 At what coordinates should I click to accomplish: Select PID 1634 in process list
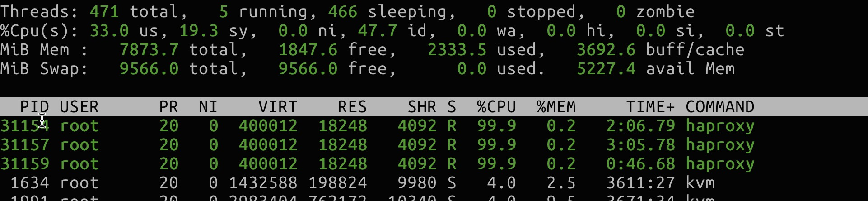(x=30, y=183)
